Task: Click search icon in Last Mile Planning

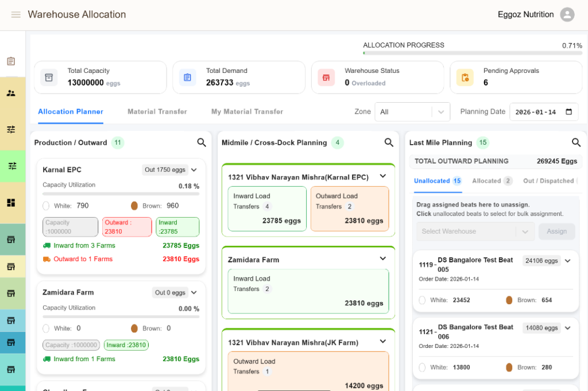Action: 576,142
